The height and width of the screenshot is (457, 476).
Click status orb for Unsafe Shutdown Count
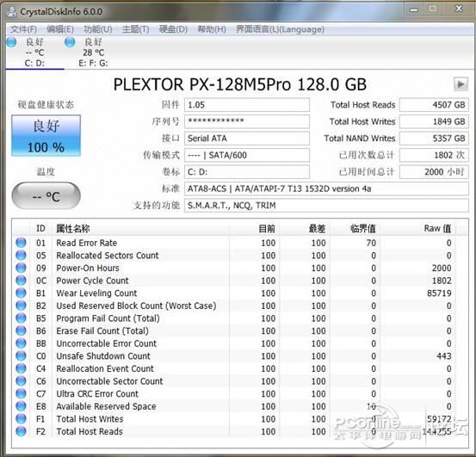[x=21, y=355]
